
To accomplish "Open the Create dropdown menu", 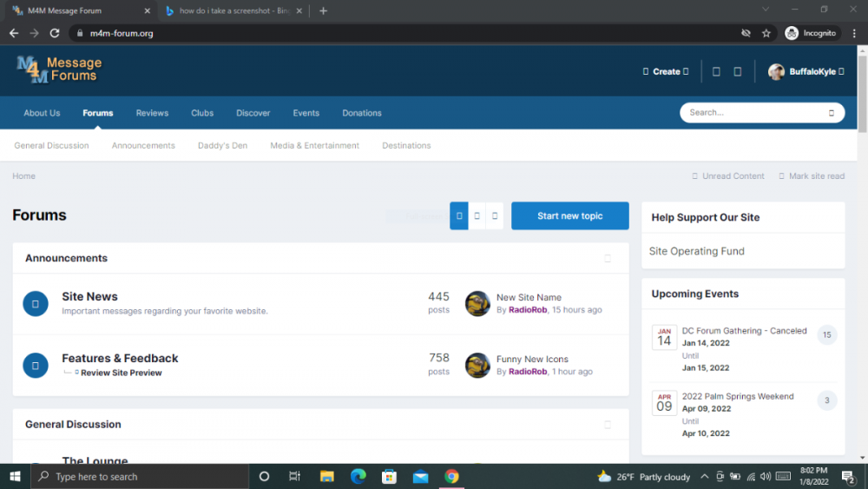I will [x=666, y=72].
